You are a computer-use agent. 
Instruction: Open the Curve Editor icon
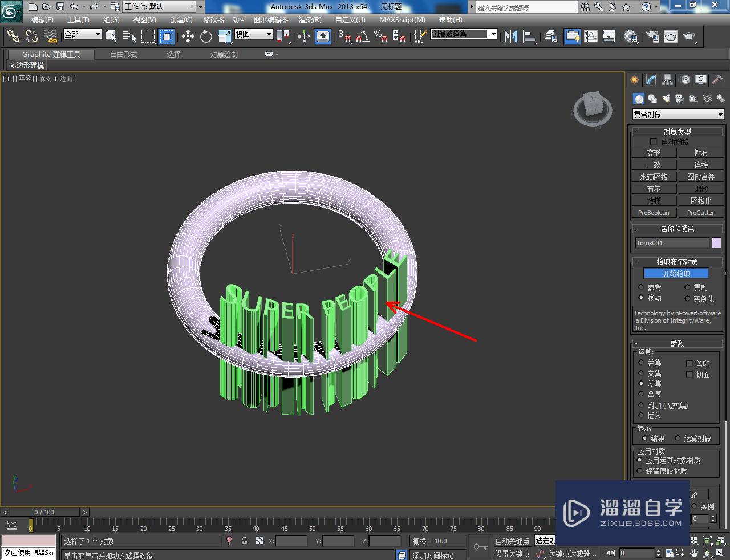[x=591, y=36]
